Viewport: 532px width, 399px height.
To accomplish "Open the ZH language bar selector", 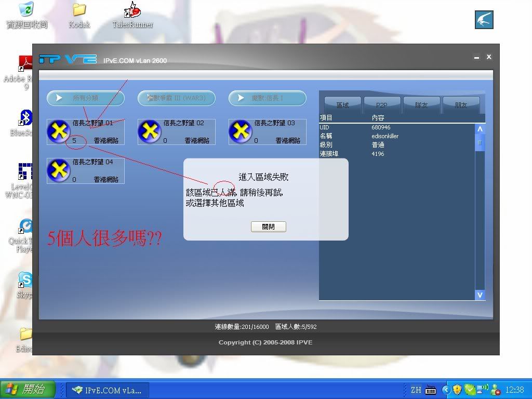I will pyautogui.click(x=416, y=390).
